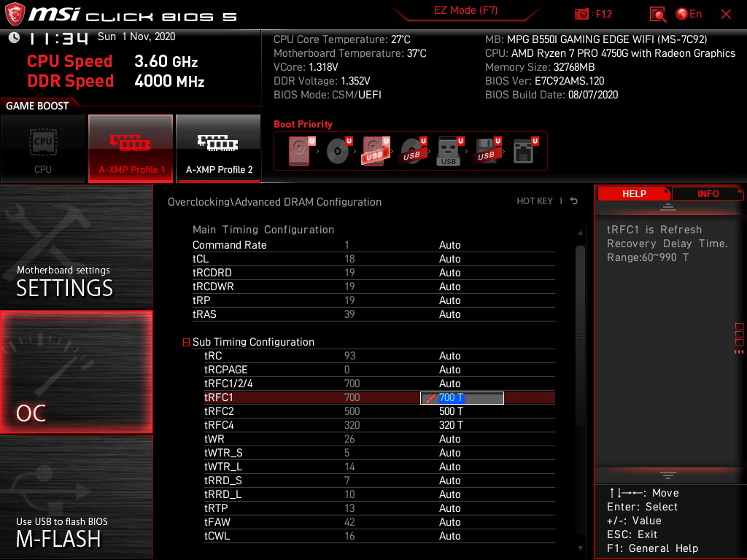Screen dimensions: 747x560
Task: Edit the tRFC2 500 T value
Action: (x=451, y=411)
